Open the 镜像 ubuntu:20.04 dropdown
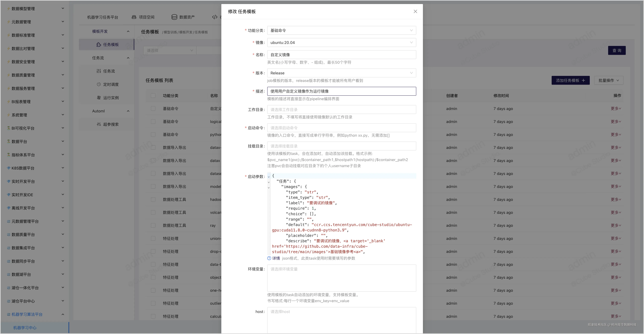The image size is (644, 334). tap(341, 43)
